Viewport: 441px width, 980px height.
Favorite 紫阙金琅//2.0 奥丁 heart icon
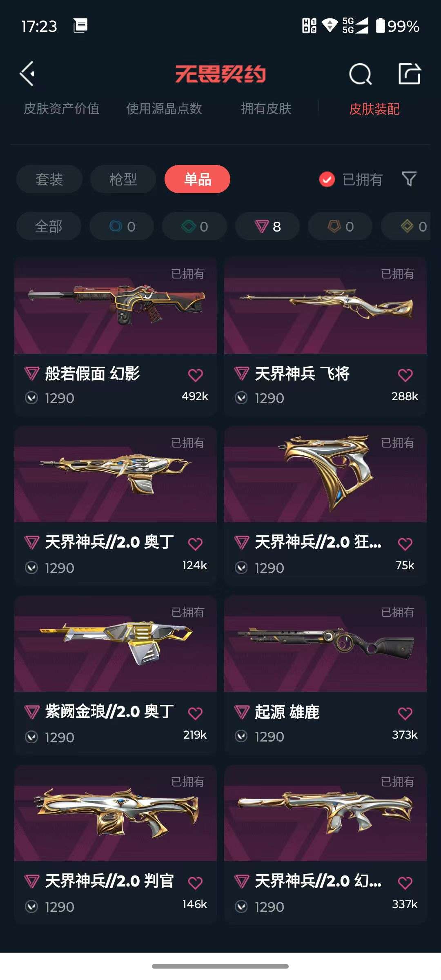(195, 713)
